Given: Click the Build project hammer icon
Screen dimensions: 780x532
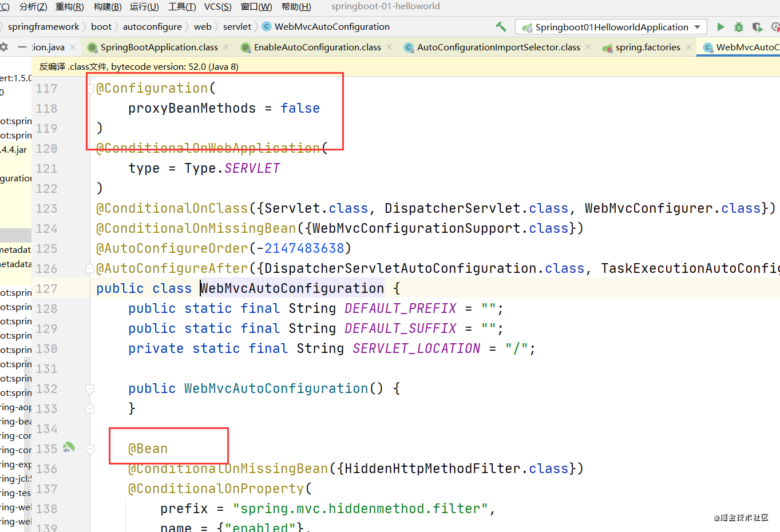Looking at the screenshot, I should 501,27.
